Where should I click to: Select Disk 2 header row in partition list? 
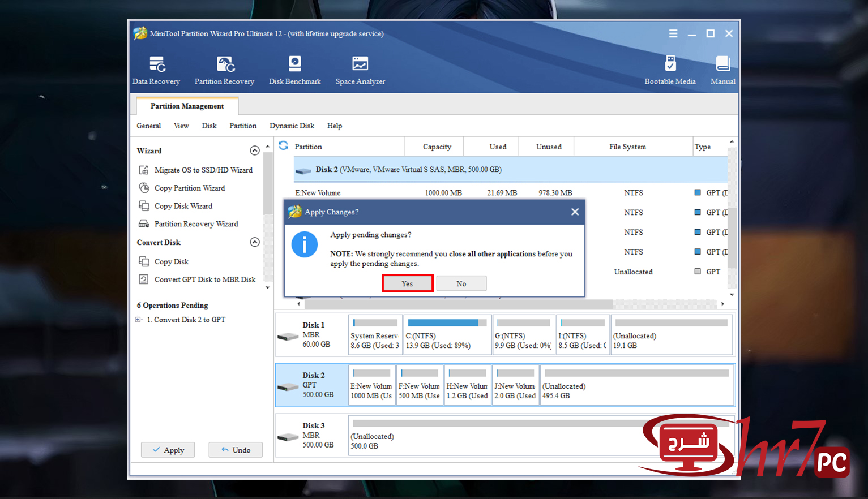(x=510, y=169)
